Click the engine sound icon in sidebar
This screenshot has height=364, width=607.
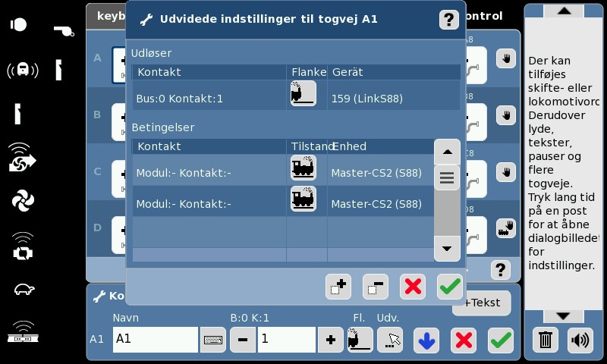point(23,246)
